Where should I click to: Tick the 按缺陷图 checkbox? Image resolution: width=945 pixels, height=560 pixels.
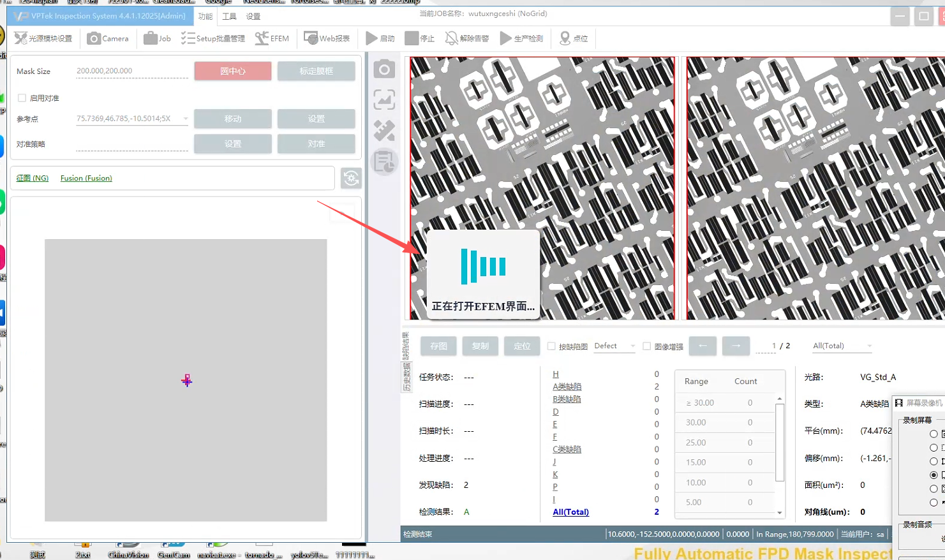pos(551,346)
